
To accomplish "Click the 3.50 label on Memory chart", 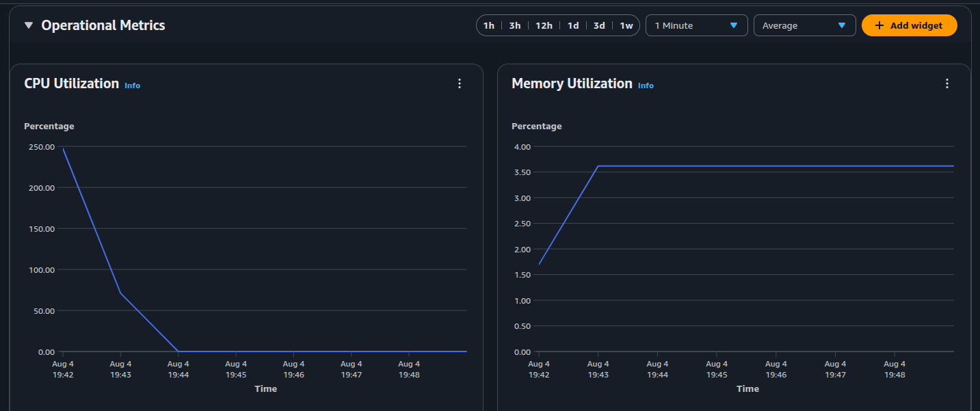I will pos(522,172).
